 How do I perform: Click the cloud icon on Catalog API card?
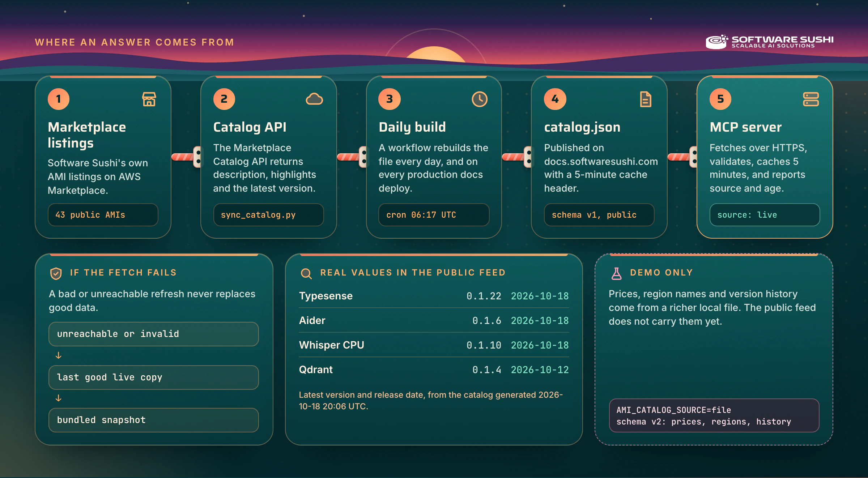click(x=314, y=99)
